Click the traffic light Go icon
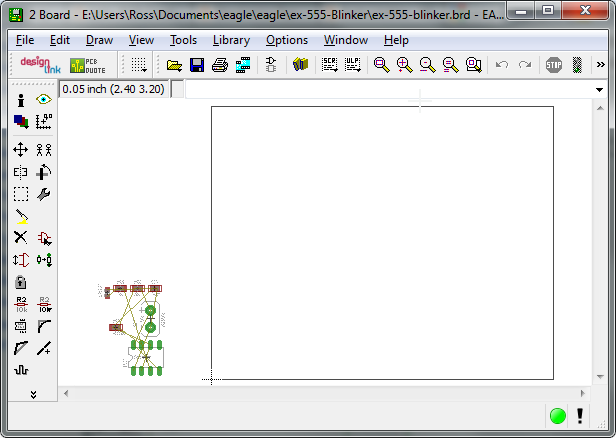Viewport: 616px width, 438px height. pos(577,65)
